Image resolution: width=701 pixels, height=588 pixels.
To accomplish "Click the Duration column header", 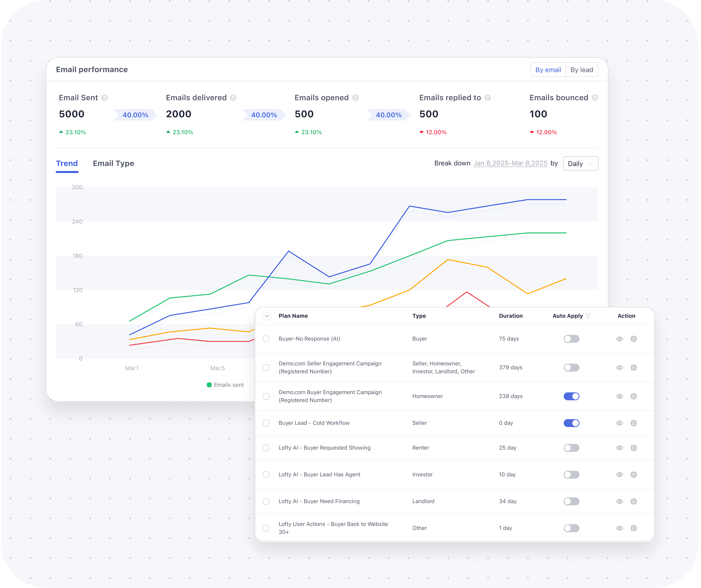I will [x=511, y=316].
